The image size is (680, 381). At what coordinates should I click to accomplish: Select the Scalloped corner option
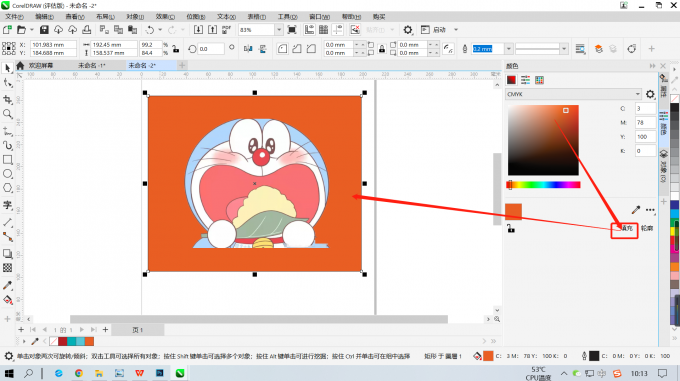tap(297, 49)
